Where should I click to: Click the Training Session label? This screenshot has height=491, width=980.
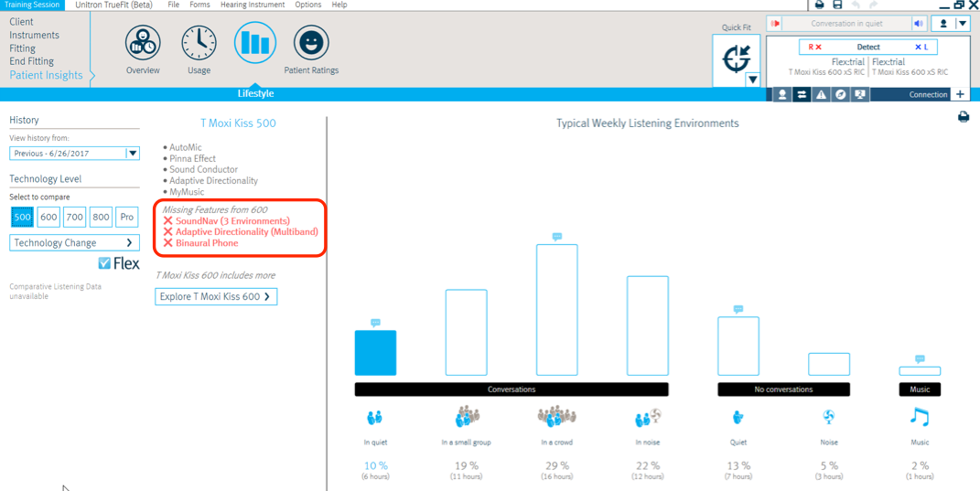pyautogui.click(x=32, y=5)
